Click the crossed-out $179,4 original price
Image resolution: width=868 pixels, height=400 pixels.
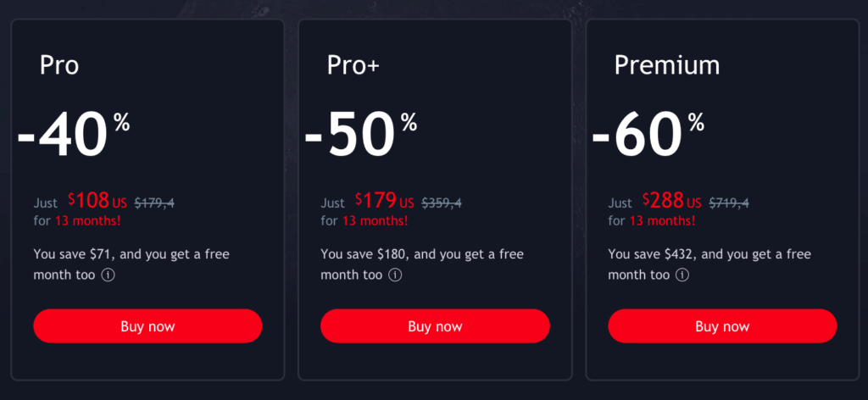(x=154, y=203)
